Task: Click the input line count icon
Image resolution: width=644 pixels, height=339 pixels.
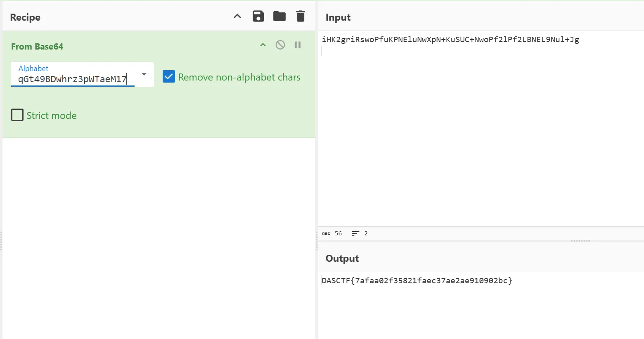Action: tap(355, 234)
